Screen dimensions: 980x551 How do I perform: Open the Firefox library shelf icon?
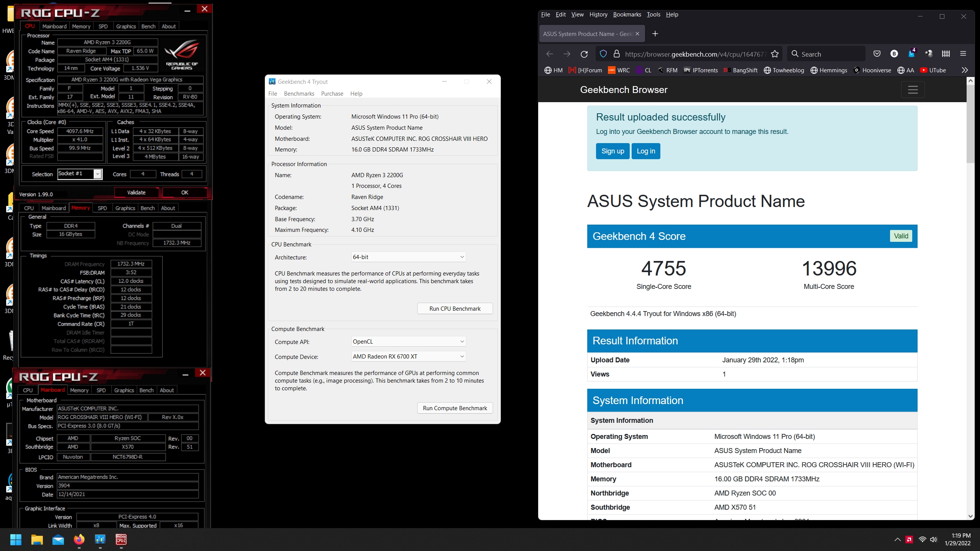[946, 54]
